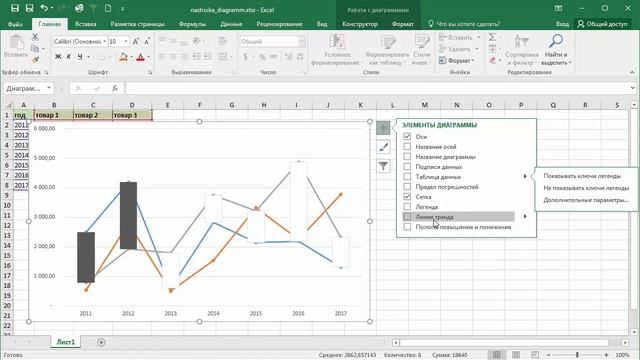Uncheck the Сетка checkbox

point(407,196)
